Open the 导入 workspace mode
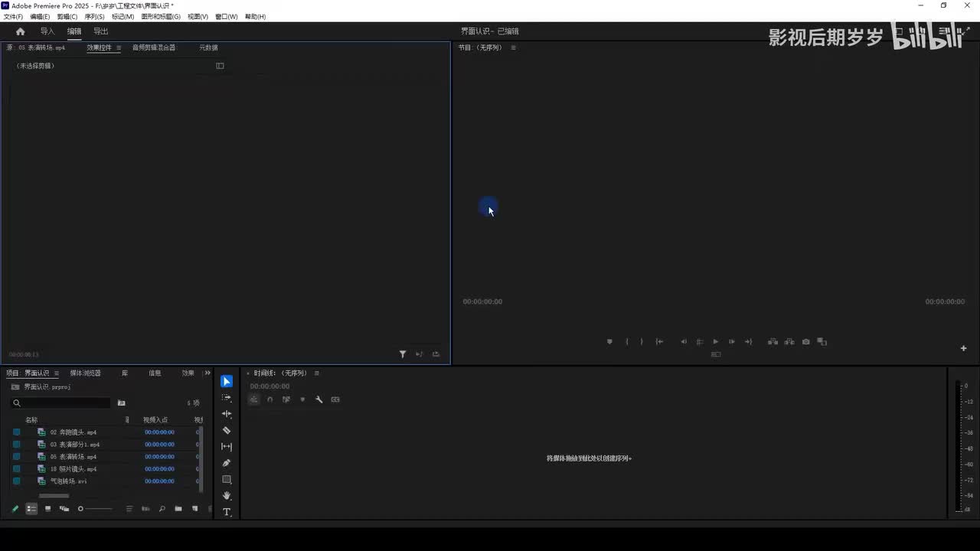Viewport: 980px width, 551px height. coord(47,31)
